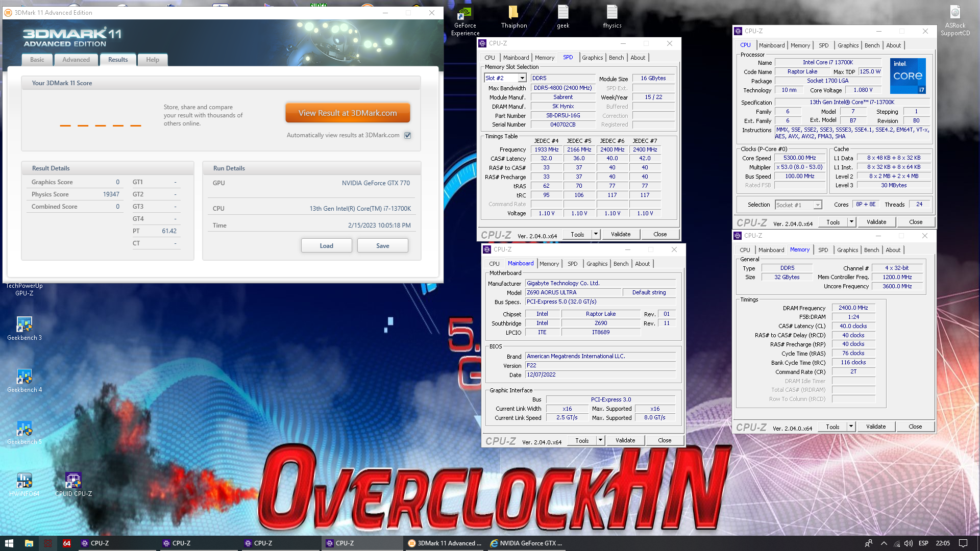The image size is (980, 551).
Task: Click the Module Manuf. Sabrent field
Action: coord(563,97)
